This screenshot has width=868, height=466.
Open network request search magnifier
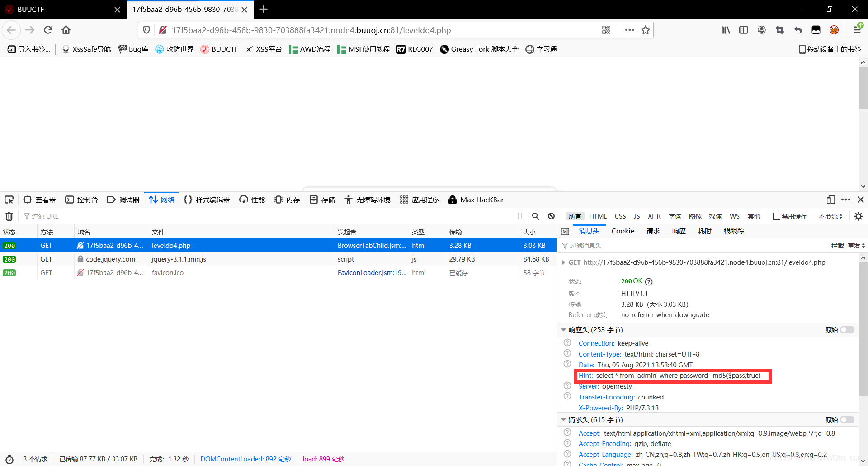[536, 216]
